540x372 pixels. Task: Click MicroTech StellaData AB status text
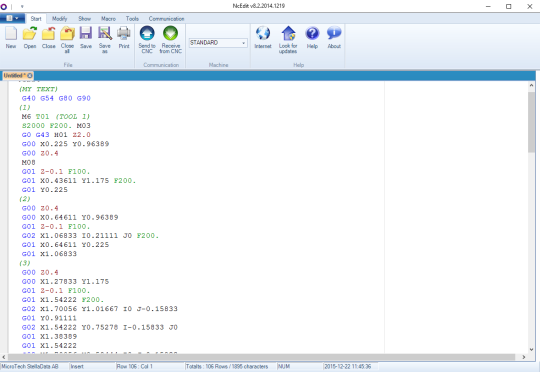tap(30, 366)
